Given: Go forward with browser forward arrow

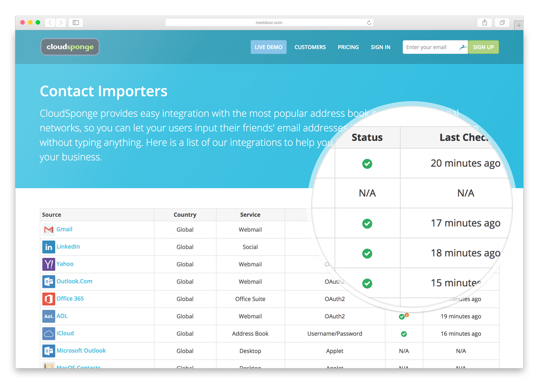Looking at the screenshot, I should pyautogui.click(x=61, y=23).
